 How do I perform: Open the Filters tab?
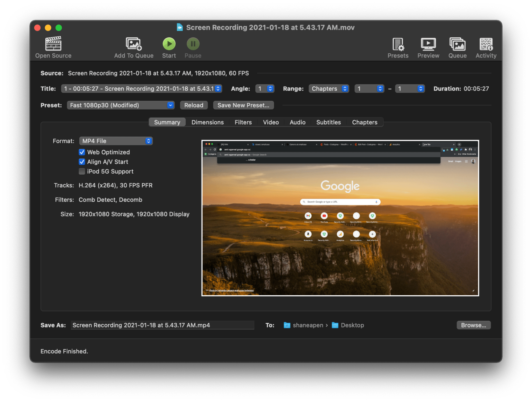click(x=243, y=122)
